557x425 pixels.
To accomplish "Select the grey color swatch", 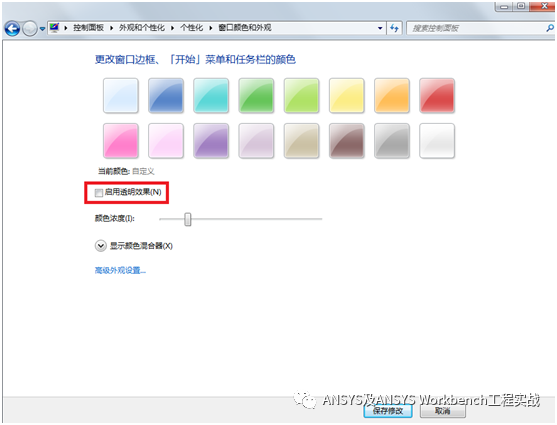I will click(392, 141).
